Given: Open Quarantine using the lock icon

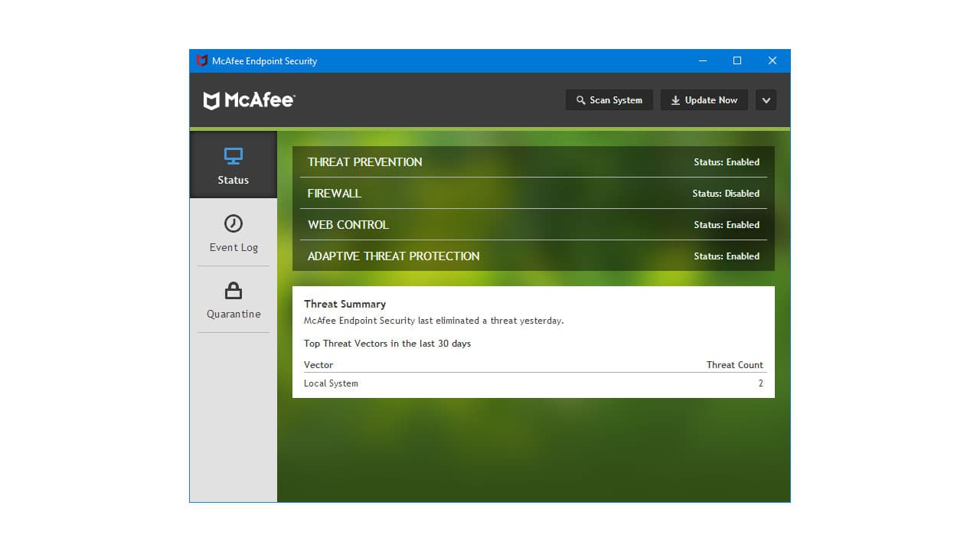Looking at the screenshot, I should point(233,291).
